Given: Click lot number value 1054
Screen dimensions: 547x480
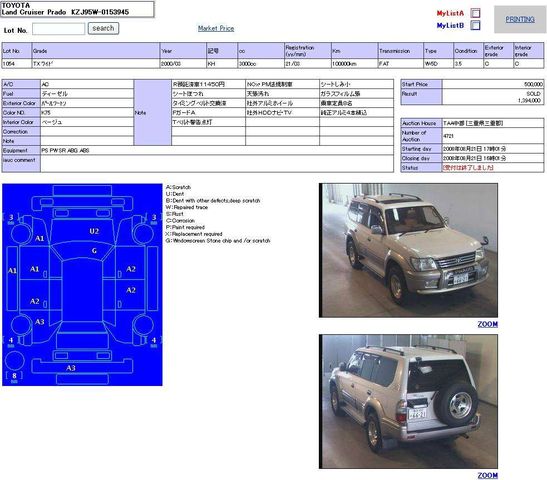Looking at the screenshot, I should coord(9,64).
